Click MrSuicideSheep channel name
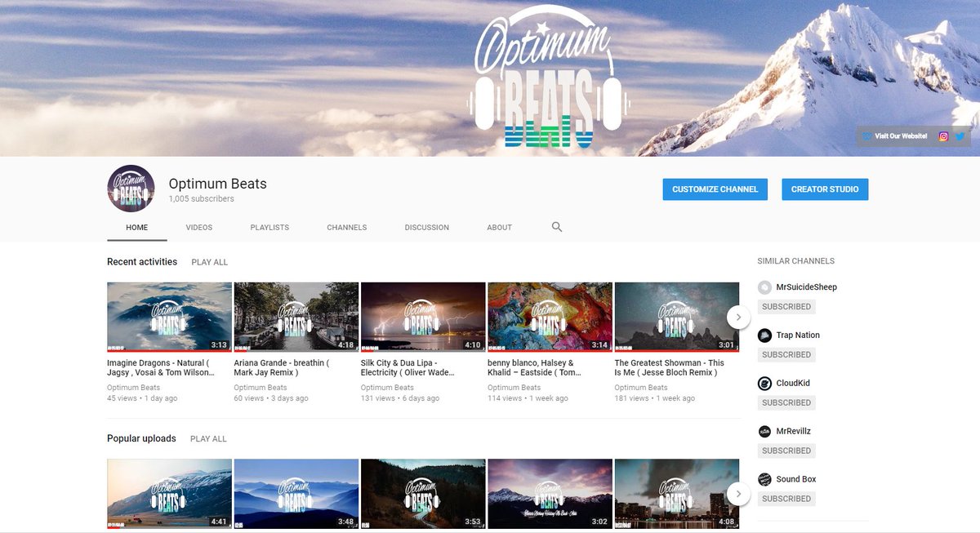The width and height of the screenshot is (980, 533). 807,287
